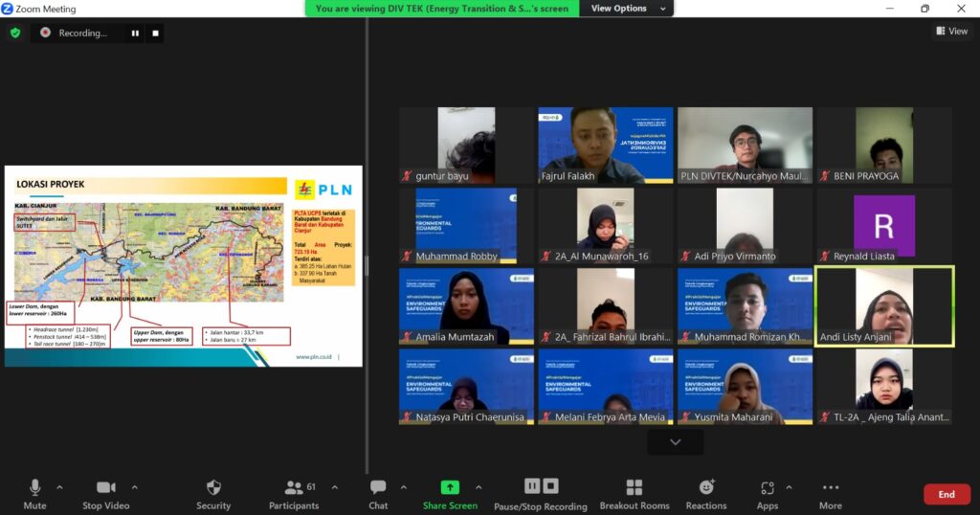
Task: Click the More options ellipsis
Action: (x=830, y=494)
